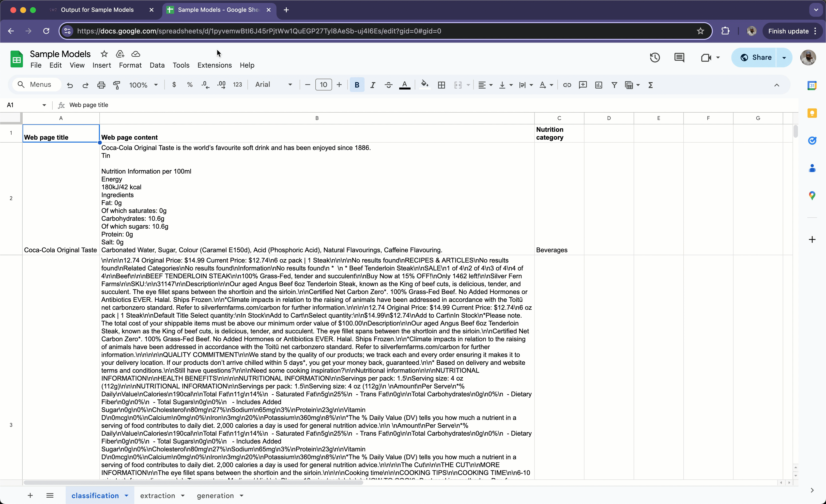Open the text color picker
The image size is (826, 504).
pos(405,85)
